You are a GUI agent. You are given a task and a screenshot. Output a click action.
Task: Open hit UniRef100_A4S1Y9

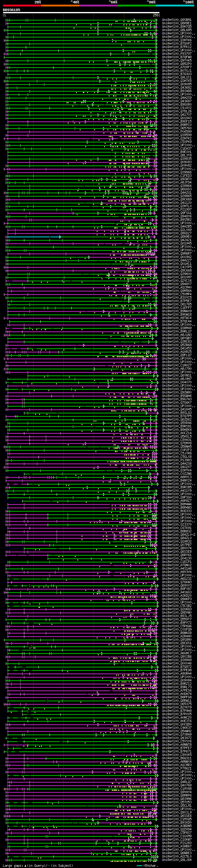tap(176, 491)
